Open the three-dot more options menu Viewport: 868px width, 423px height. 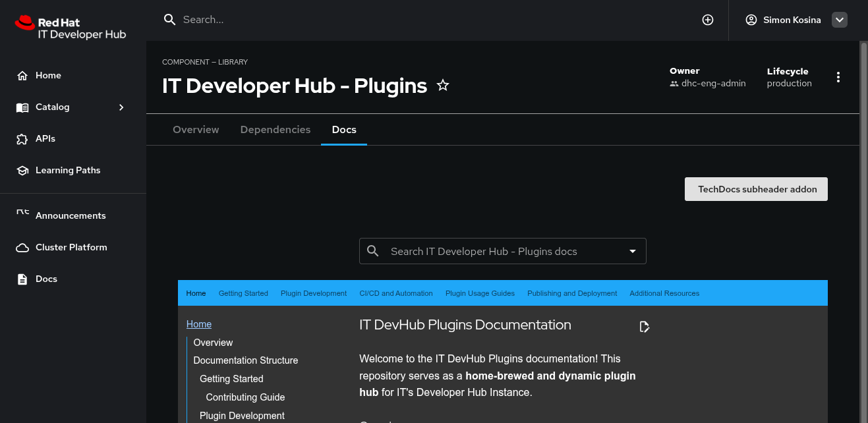coord(838,77)
